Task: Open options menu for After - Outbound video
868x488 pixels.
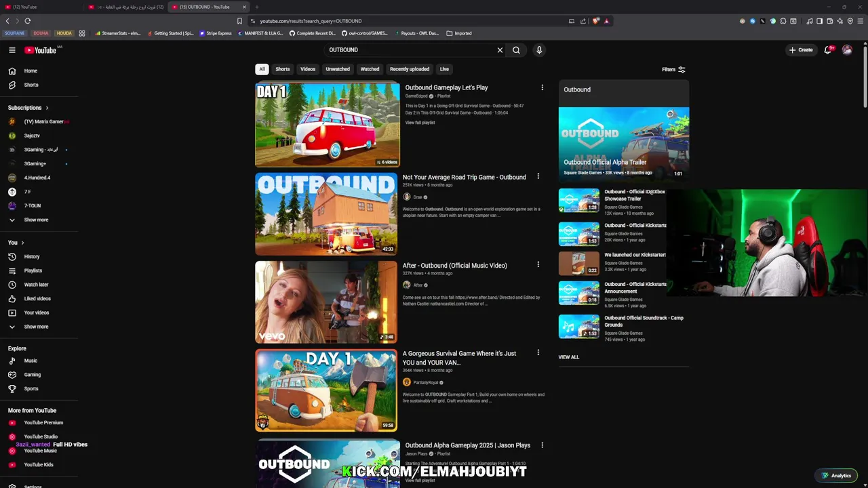Action: click(538, 264)
